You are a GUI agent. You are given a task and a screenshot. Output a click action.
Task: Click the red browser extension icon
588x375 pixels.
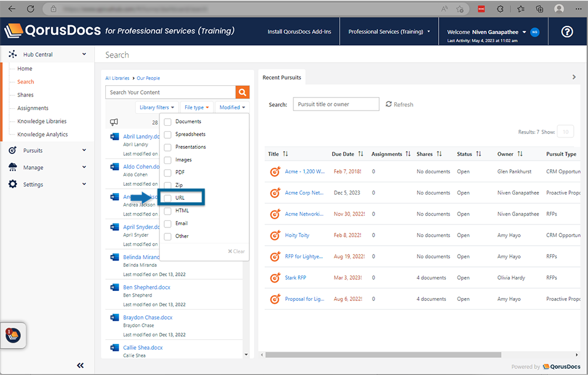click(481, 9)
